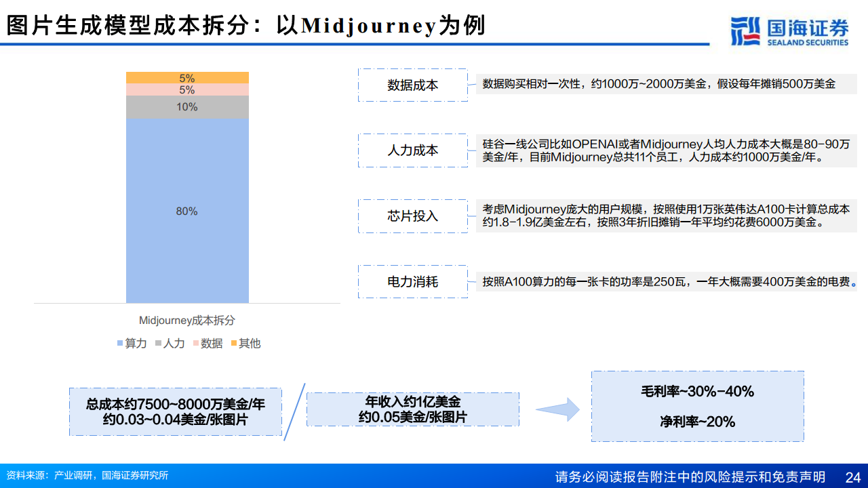
Task: Click the page number 24
Action: (853, 476)
